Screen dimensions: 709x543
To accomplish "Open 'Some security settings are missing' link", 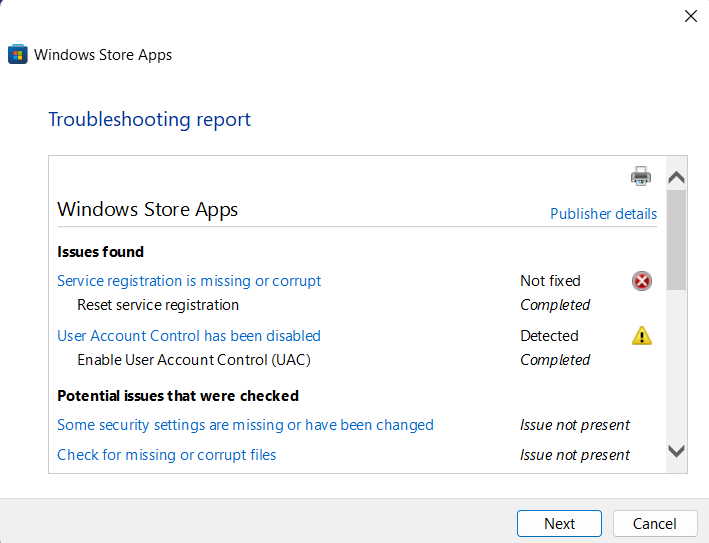I will point(245,425).
